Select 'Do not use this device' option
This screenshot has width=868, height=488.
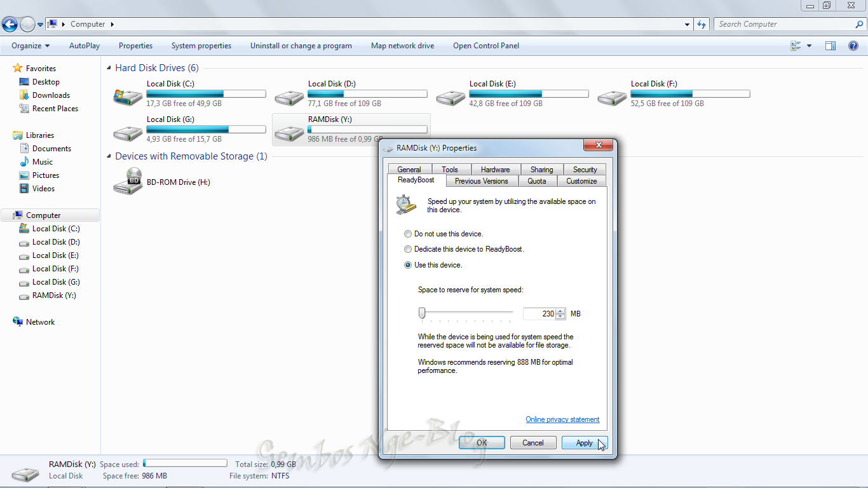tap(408, 234)
